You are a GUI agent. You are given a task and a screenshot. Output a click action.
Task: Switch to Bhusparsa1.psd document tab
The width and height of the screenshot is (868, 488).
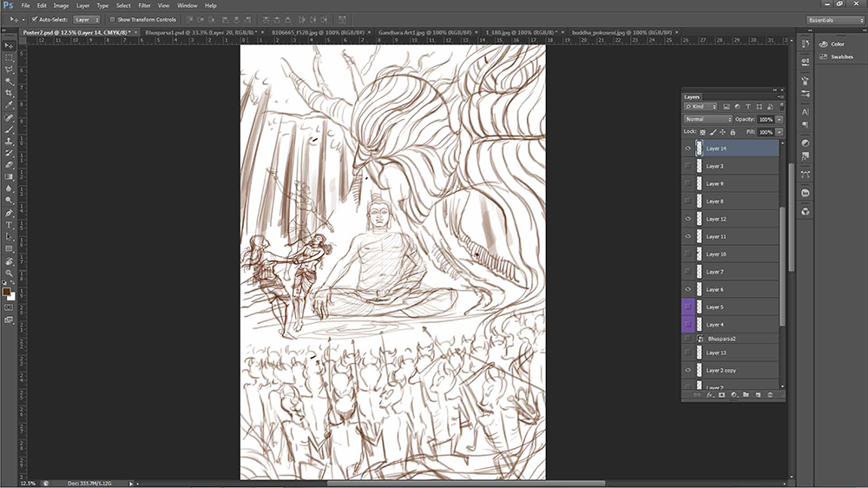pyautogui.click(x=200, y=33)
